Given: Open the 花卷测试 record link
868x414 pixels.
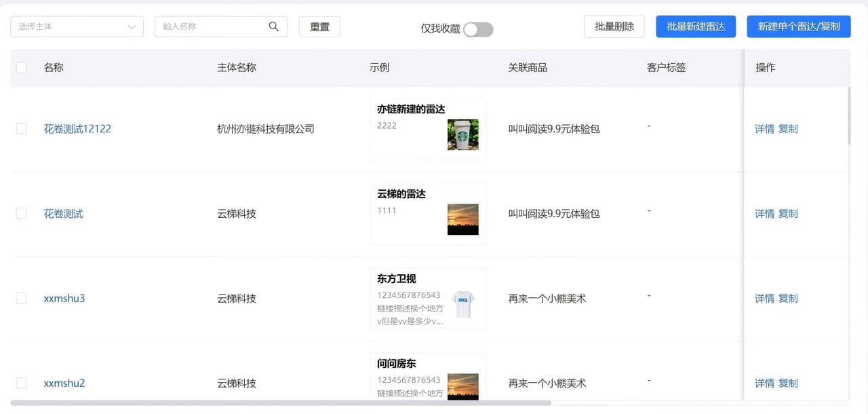Looking at the screenshot, I should pyautogui.click(x=63, y=213).
